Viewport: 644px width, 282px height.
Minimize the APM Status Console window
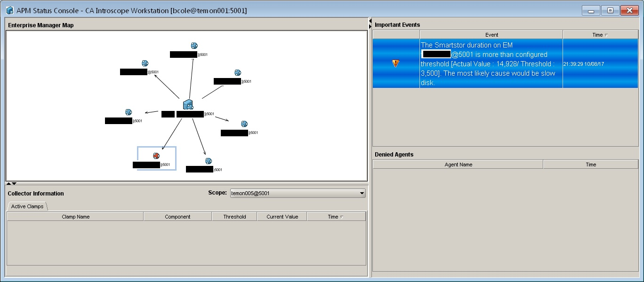[590, 10]
